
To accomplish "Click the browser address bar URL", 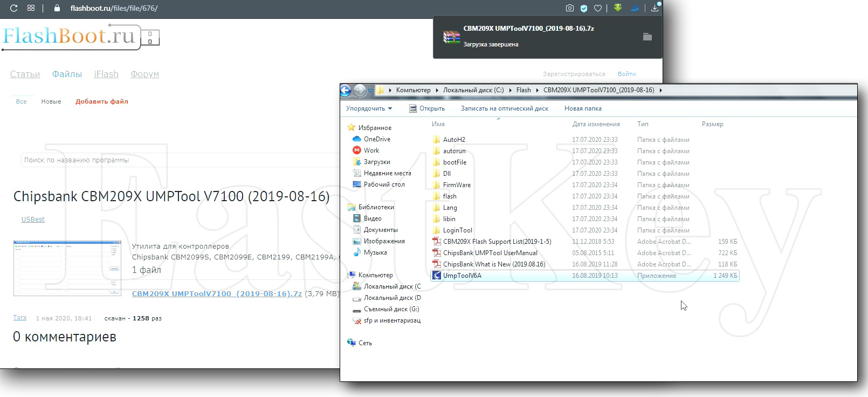I will pos(114,8).
